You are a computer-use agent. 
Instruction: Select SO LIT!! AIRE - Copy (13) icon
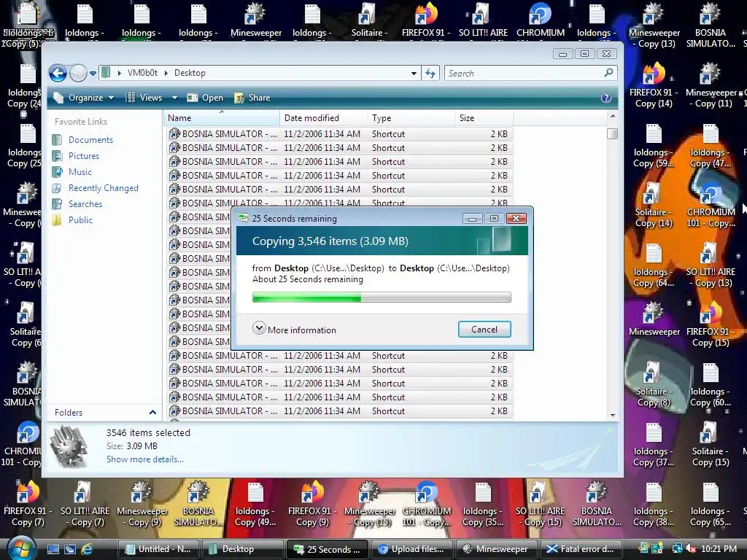(x=711, y=265)
